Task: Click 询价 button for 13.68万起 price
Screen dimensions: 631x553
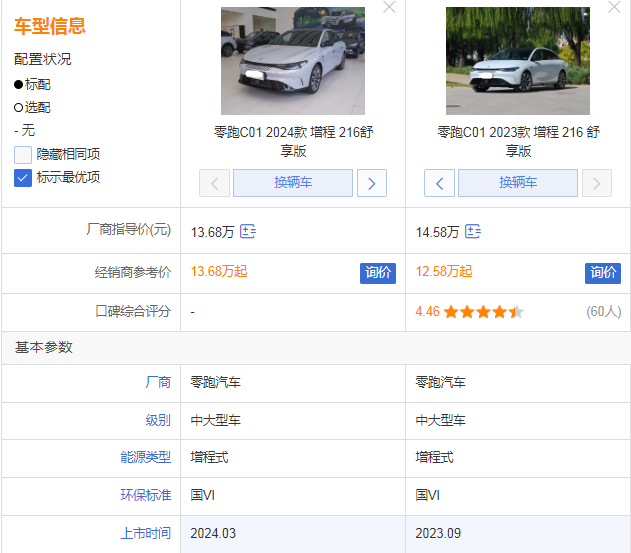Action: point(378,272)
